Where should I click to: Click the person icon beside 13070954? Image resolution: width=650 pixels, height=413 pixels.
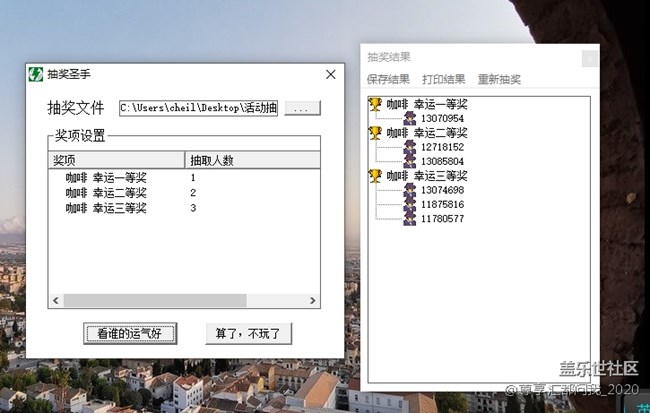pyautogui.click(x=410, y=118)
